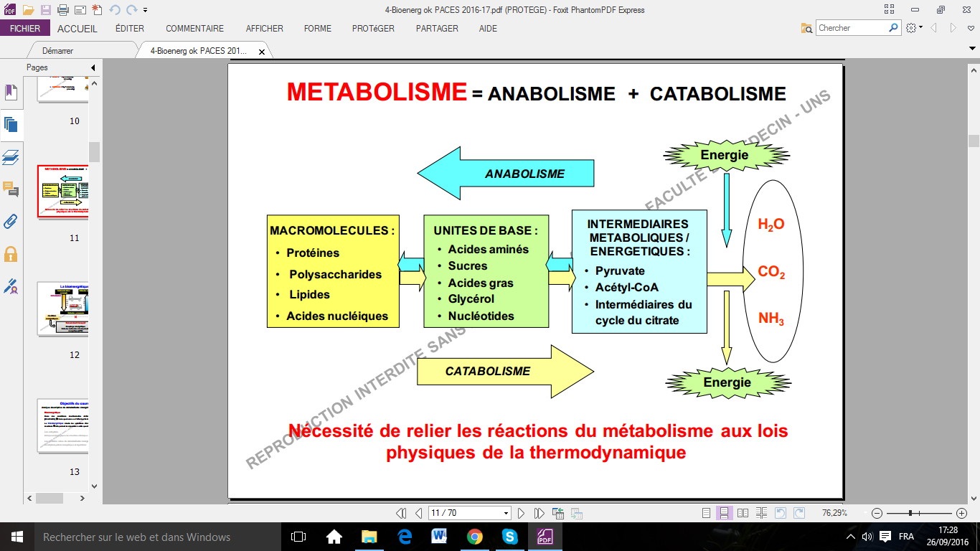Toggle continuous page view mode
The image size is (980, 551).
click(x=724, y=513)
